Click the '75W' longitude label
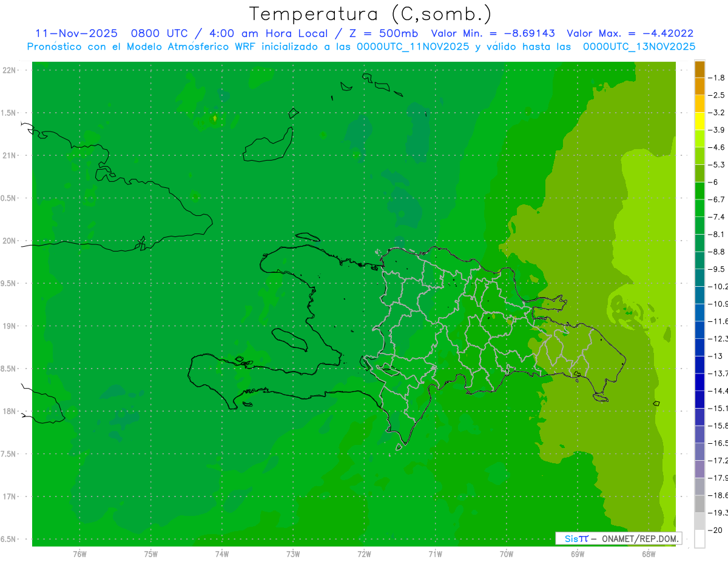 [x=151, y=554]
